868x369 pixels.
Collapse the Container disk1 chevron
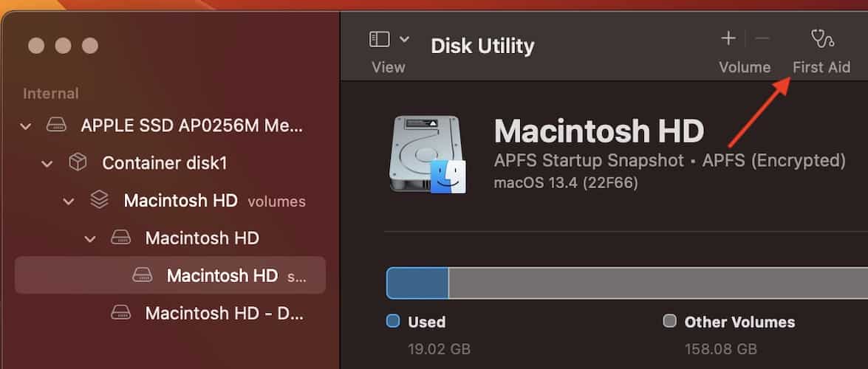pyautogui.click(x=47, y=163)
